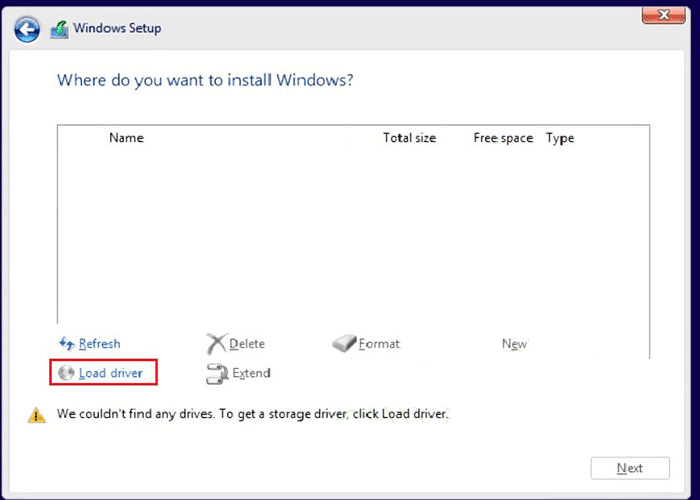This screenshot has height=500, width=700.
Task: Click the Free space column header
Action: point(503,138)
